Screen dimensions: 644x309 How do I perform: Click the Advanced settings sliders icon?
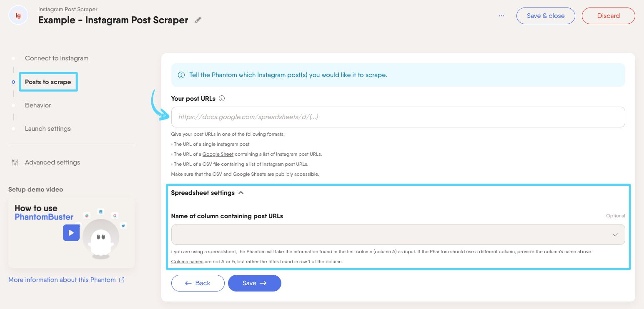pos(15,162)
